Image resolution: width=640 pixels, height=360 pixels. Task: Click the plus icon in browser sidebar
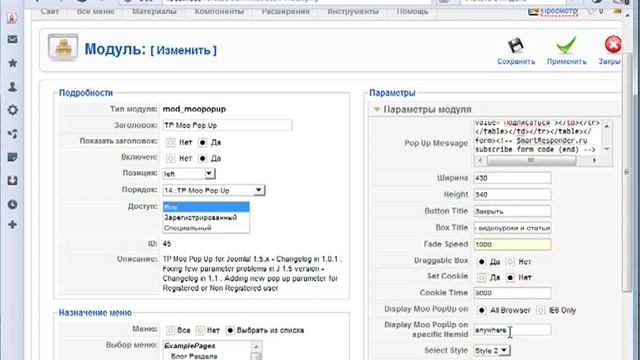13,224
